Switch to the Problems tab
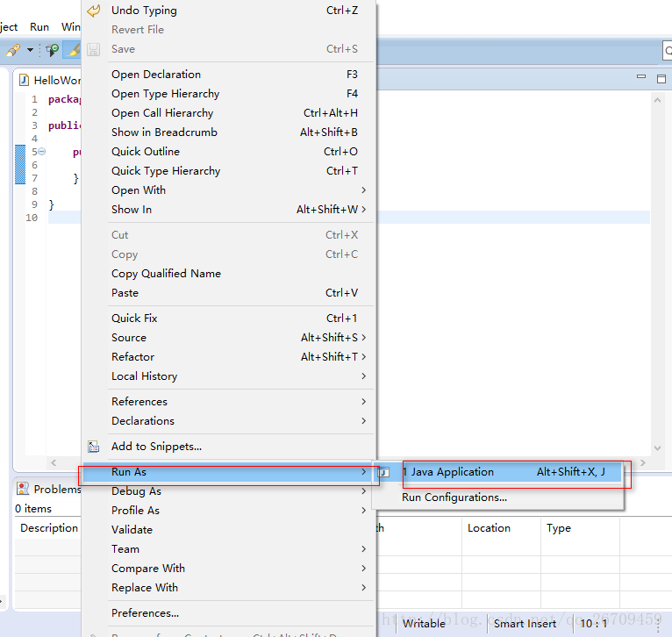The width and height of the screenshot is (672, 637). 49,489
